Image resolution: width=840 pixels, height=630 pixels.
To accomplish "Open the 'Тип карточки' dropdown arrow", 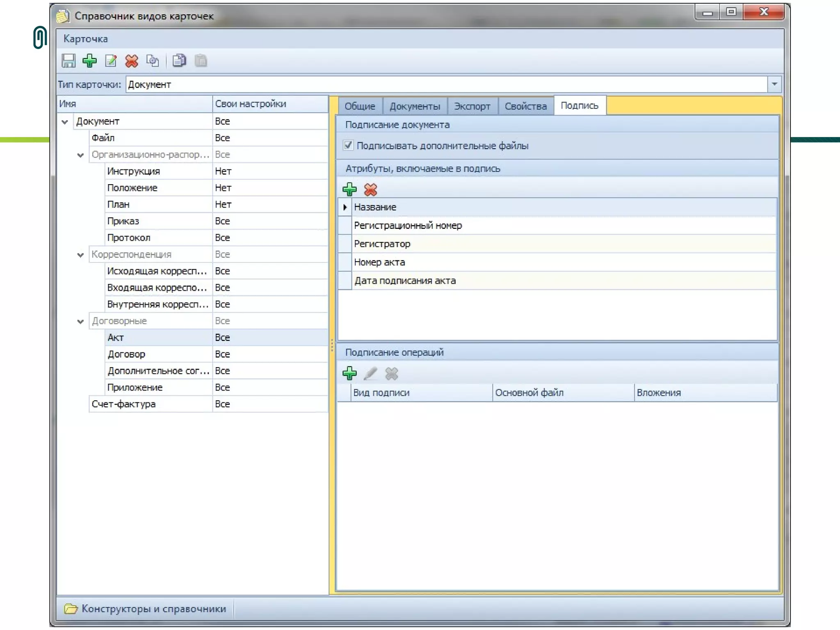I will tap(774, 84).
